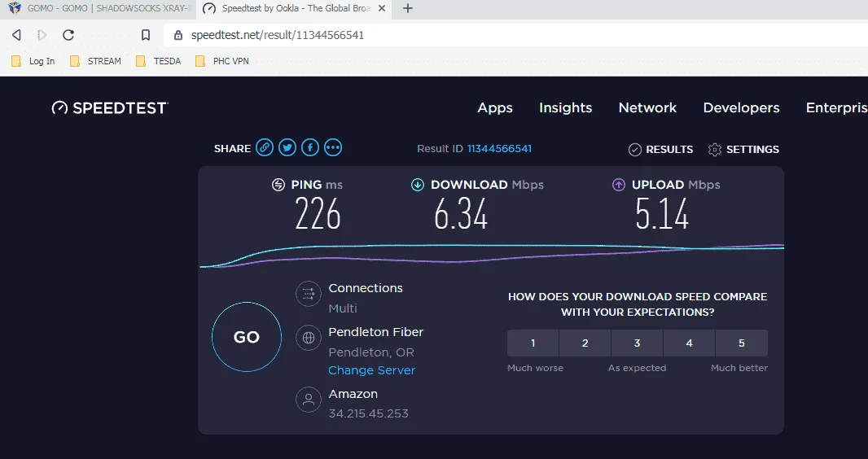This screenshot has height=459, width=868.
Task: Share result on Facebook
Action: [x=310, y=147]
